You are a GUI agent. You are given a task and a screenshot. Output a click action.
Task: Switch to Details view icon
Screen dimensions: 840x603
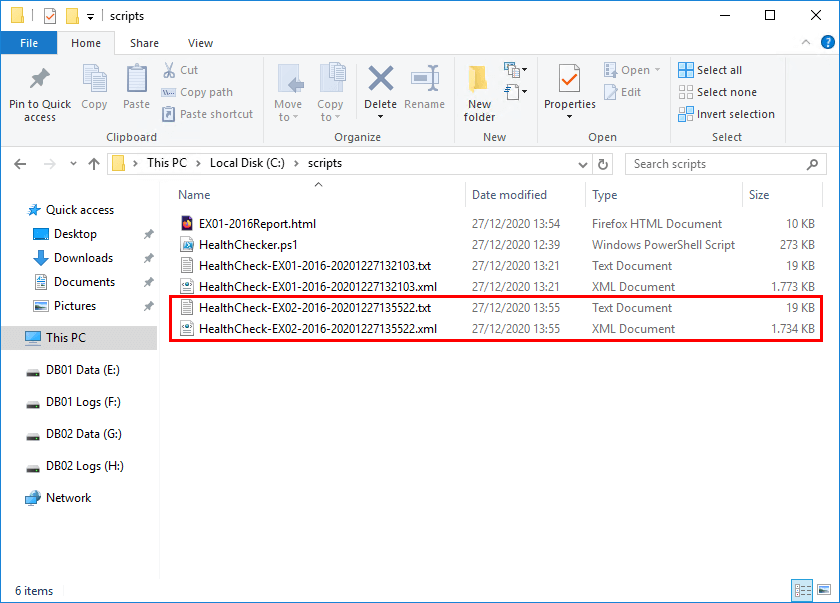point(802,590)
